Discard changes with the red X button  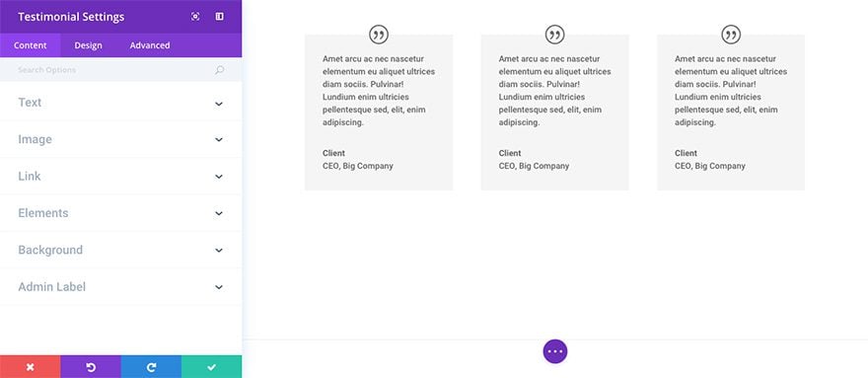click(x=31, y=367)
